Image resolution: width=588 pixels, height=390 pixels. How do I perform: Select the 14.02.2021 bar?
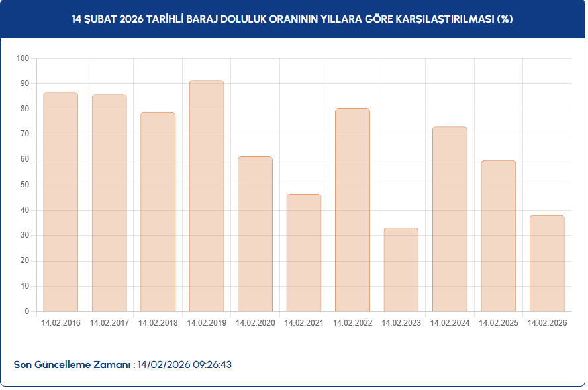coord(304,253)
